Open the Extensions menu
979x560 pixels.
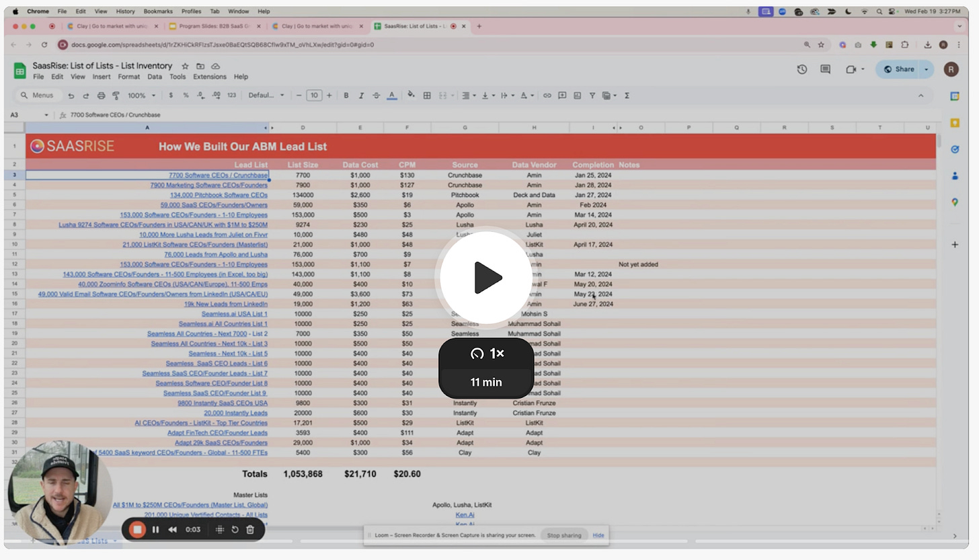(x=210, y=77)
